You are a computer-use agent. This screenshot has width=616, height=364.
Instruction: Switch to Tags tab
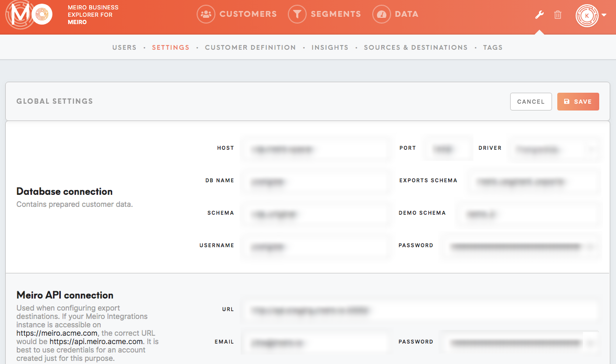tap(493, 48)
